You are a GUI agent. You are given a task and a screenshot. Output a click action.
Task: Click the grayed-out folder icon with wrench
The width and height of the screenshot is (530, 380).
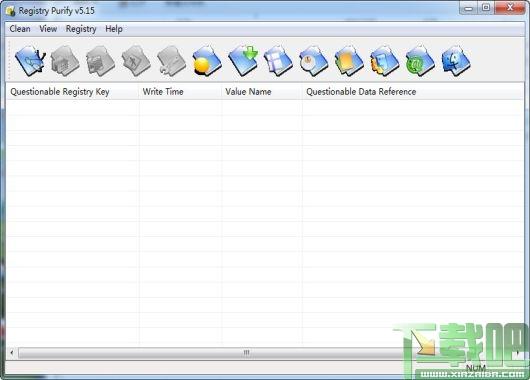coord(172,61)
